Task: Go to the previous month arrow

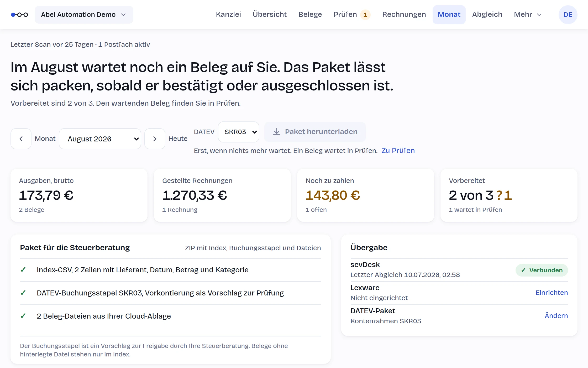Action: (x=21, y=139)
